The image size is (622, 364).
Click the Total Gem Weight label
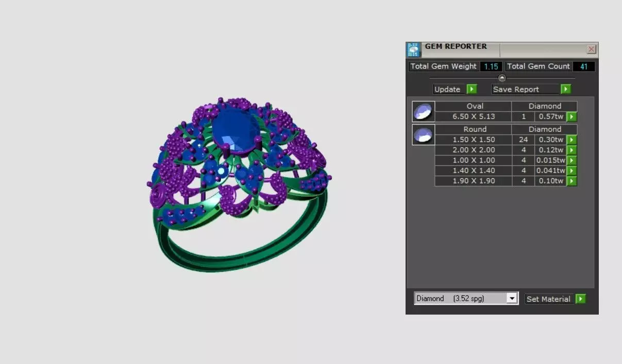(444, 66)
